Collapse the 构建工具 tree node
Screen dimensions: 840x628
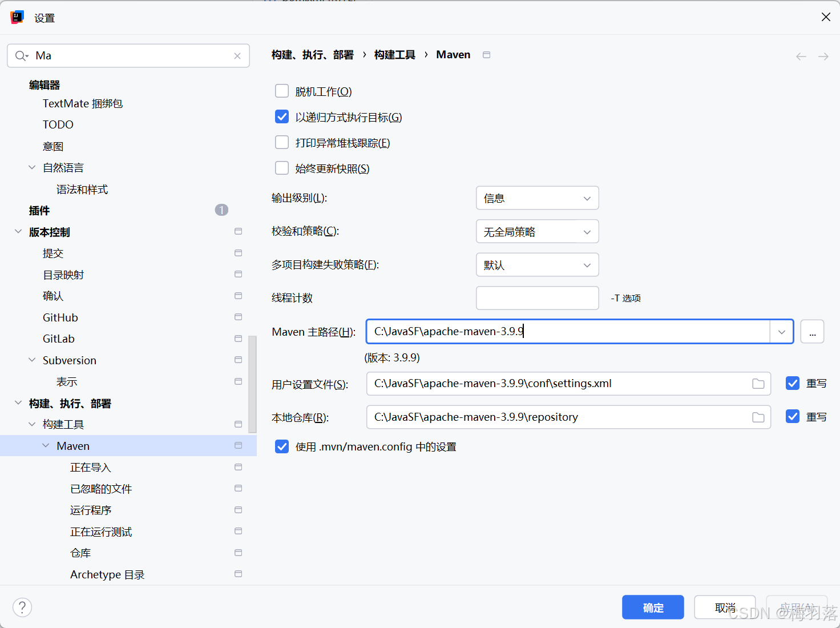[x=32, y=424]
